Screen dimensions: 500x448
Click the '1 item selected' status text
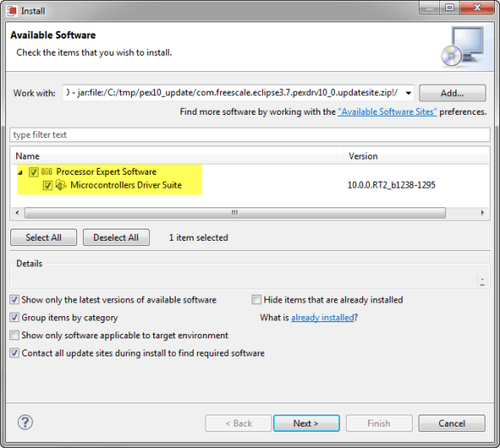(199, 237)
